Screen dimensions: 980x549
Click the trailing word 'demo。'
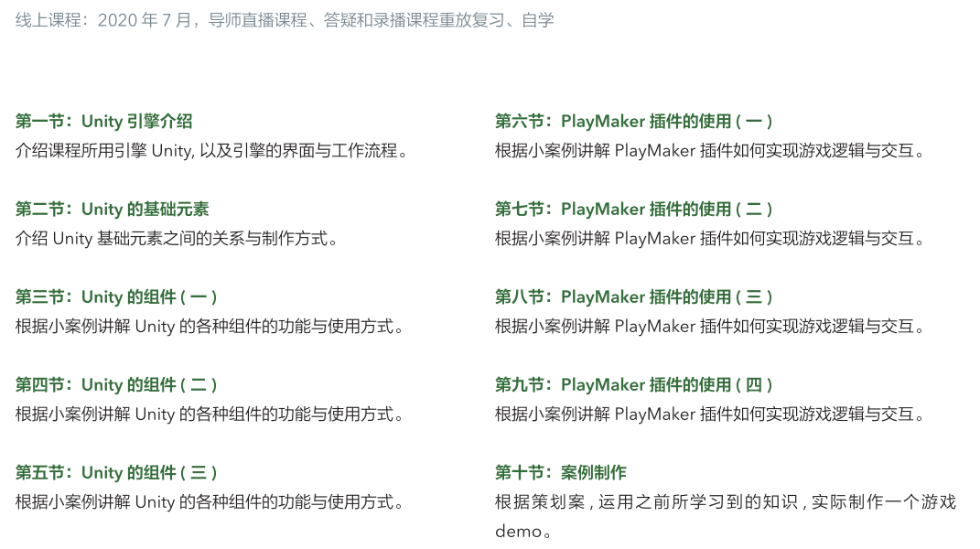pos(523,532)
